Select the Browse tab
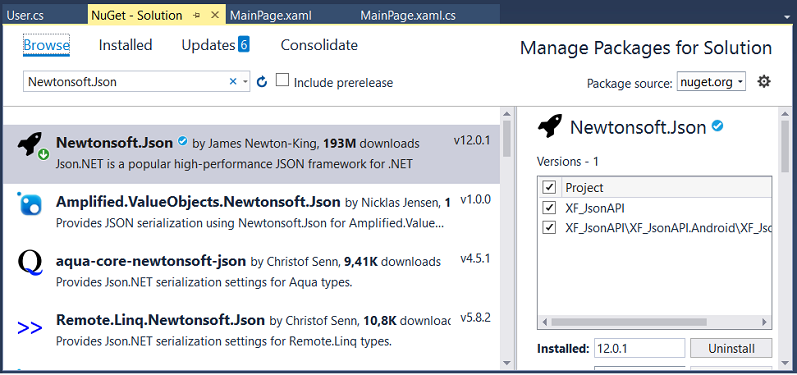The image size is (797, 375). 46,45
